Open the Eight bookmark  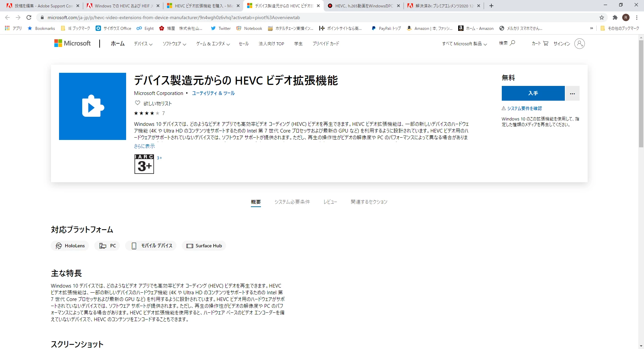coord(145,29)
